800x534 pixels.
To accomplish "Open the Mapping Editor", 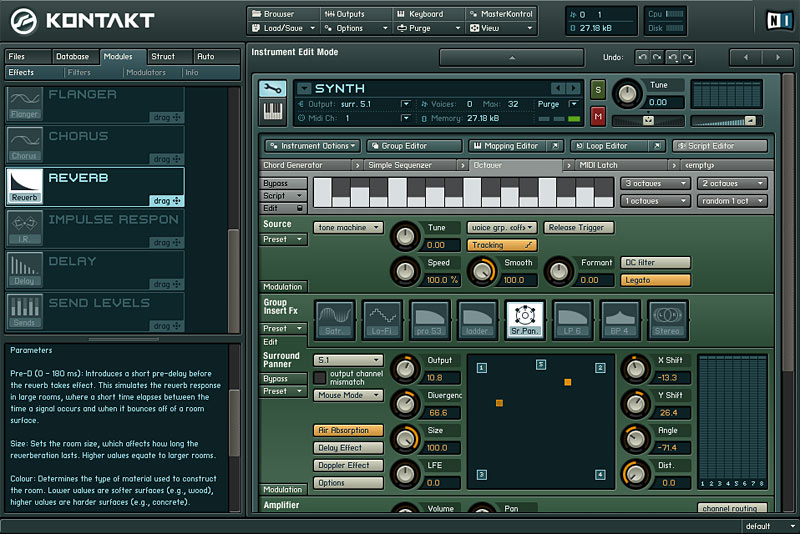I will (510, 146).
